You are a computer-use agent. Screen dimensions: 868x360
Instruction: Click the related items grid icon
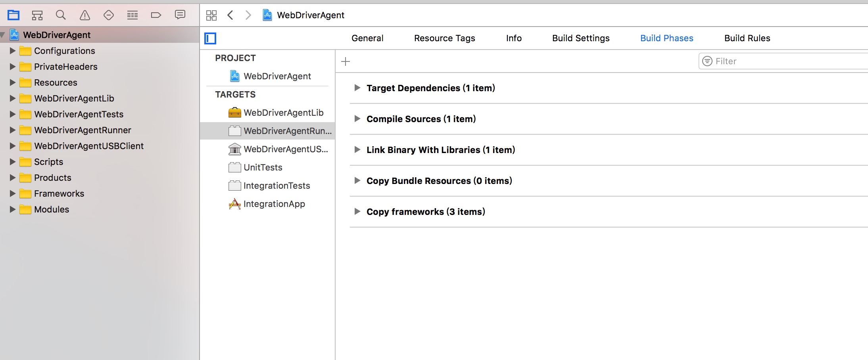point(211,15)
